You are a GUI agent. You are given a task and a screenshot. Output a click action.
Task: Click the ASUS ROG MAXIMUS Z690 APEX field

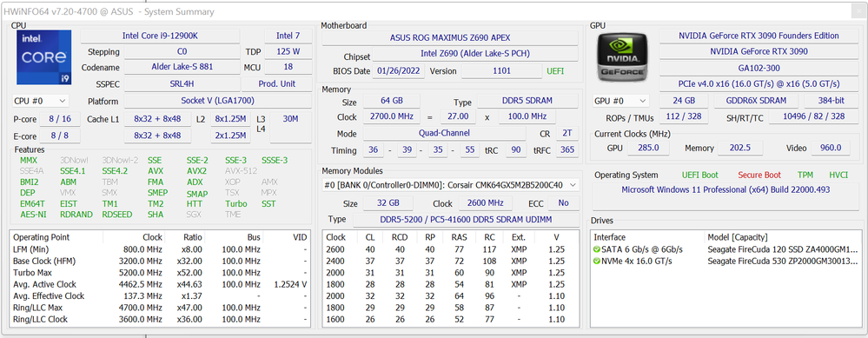coord(450,38)
